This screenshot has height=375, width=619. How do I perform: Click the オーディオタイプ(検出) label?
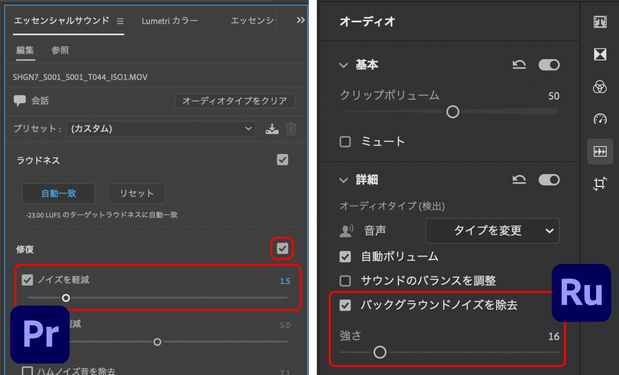(x=392, y=206)
